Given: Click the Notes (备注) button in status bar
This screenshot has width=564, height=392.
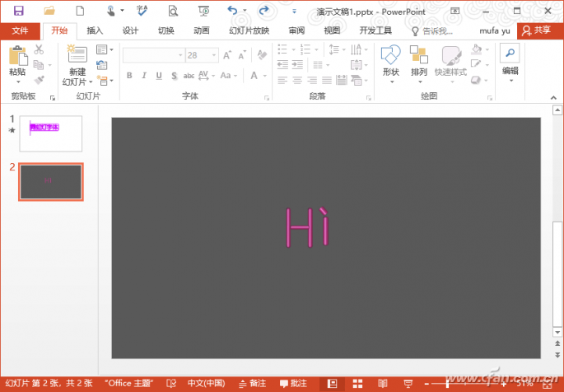Looking at the screenshot, I should point(253,384).
